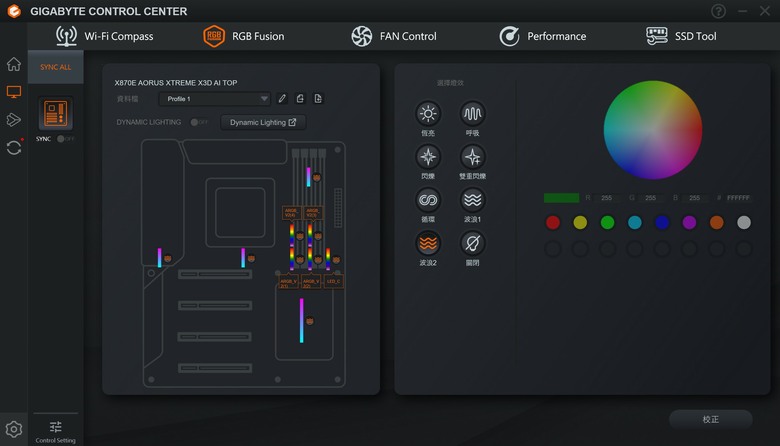Pick the cyan preset color swatch
The height and width of the screenshot is (446, 780).
coord(635,222)
